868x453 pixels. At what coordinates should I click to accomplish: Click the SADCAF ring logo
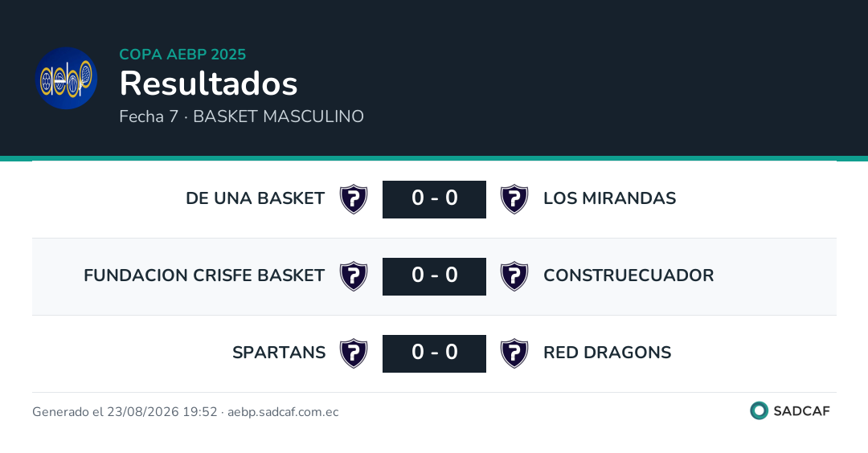[x=759, y=411]
